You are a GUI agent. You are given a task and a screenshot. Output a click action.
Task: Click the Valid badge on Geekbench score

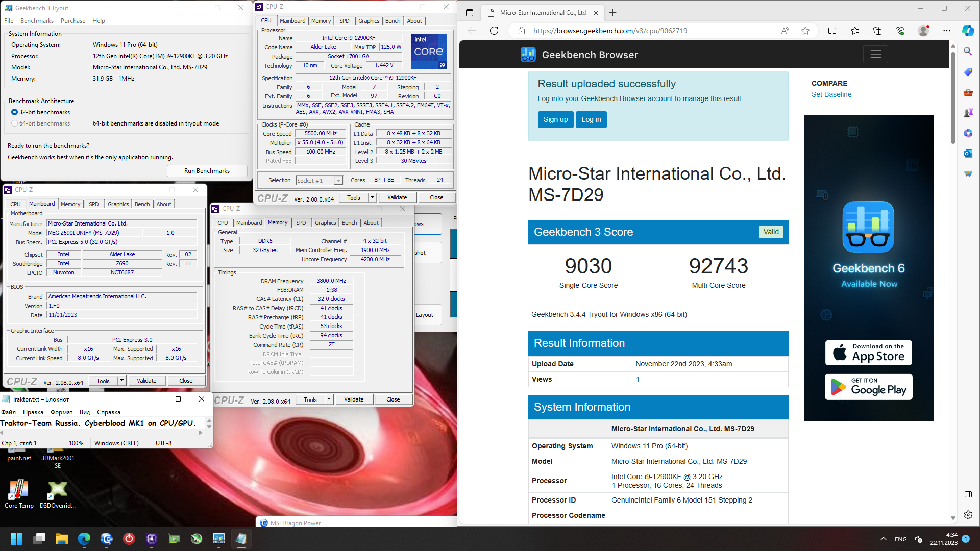pyautogui.click(x=771, y=232)
